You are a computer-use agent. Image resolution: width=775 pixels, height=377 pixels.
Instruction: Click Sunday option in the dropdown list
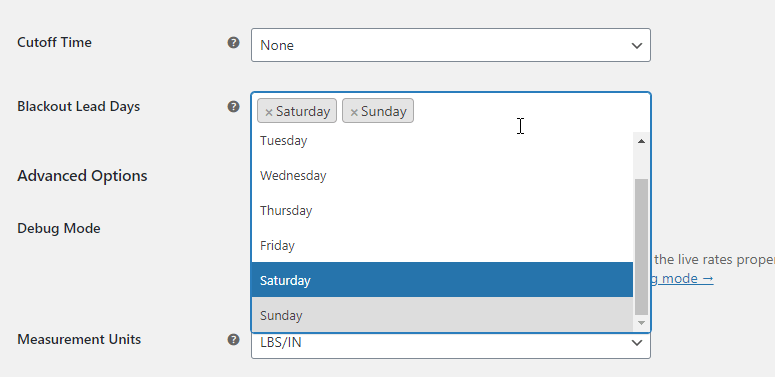(442, 315)
